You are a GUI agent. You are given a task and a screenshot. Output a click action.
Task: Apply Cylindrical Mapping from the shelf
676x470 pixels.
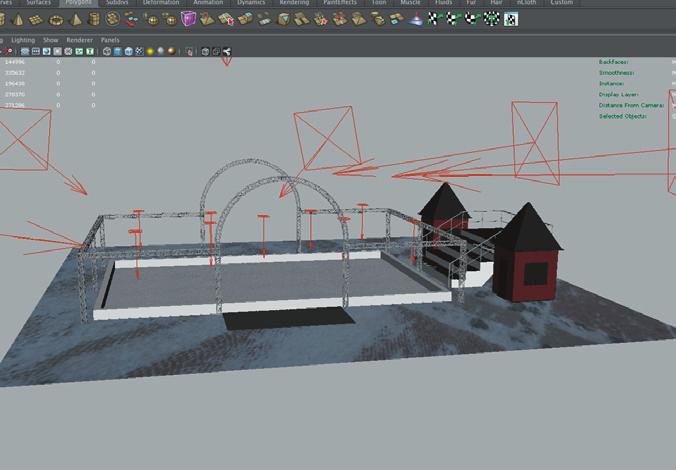pyautogui.click(x=454, y=19)
